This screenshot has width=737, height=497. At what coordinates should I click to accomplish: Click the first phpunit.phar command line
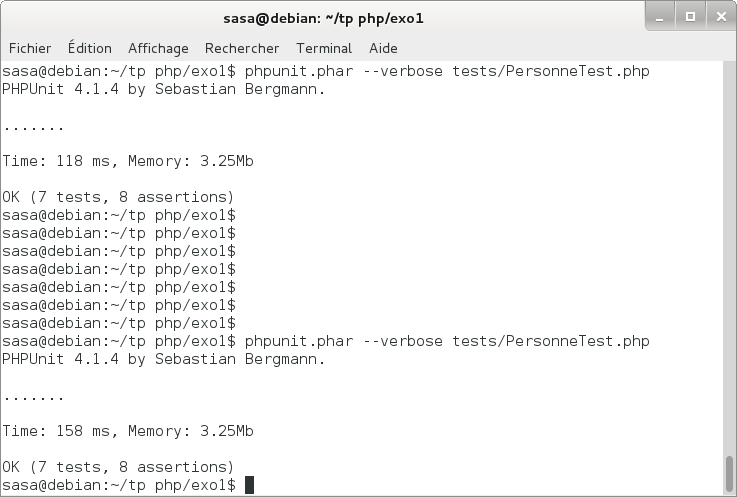pyautogui.click(x=326, y=71)
